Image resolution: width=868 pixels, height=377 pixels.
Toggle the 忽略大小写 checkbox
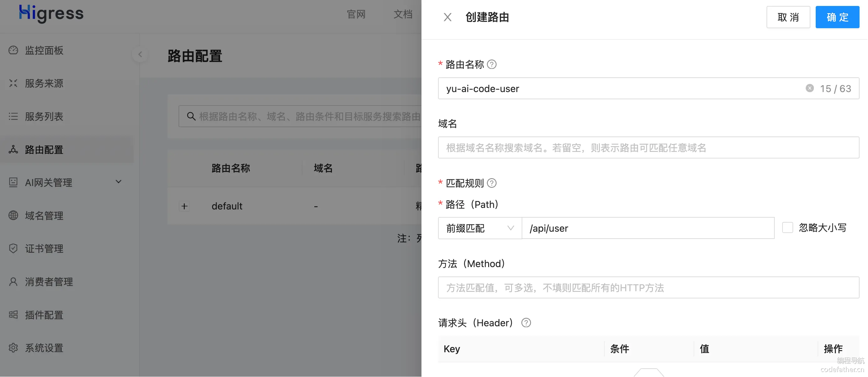pos(788,228)
